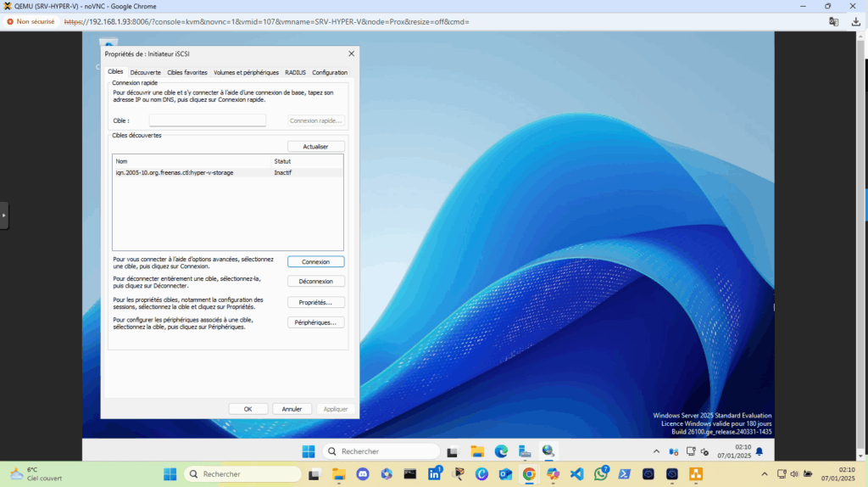Show hidden icons in host system tray
868x487 pixels.
pos(765,474)
